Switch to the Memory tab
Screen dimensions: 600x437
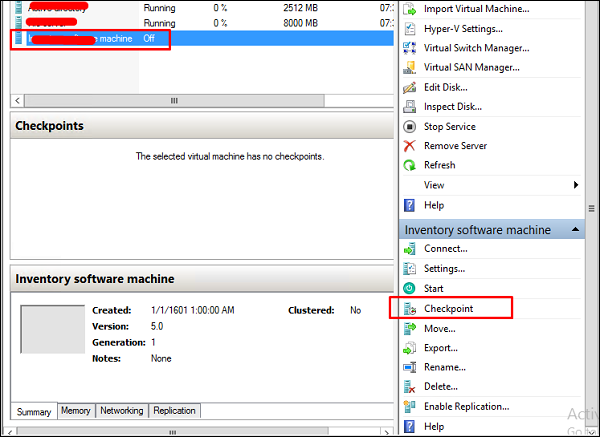pyautogui.click(x=76, y=410)
